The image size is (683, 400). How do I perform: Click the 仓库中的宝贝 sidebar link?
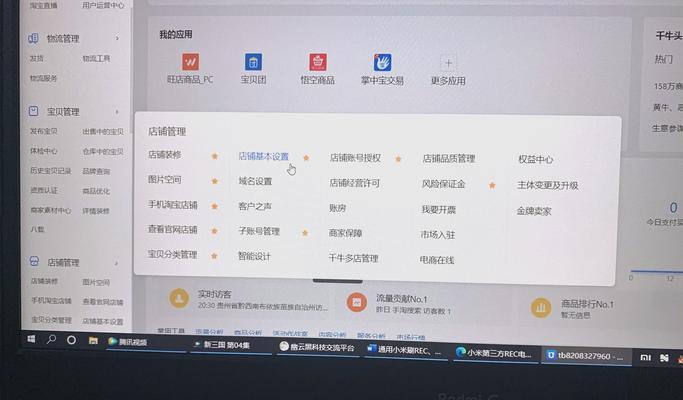coord(103,152)
